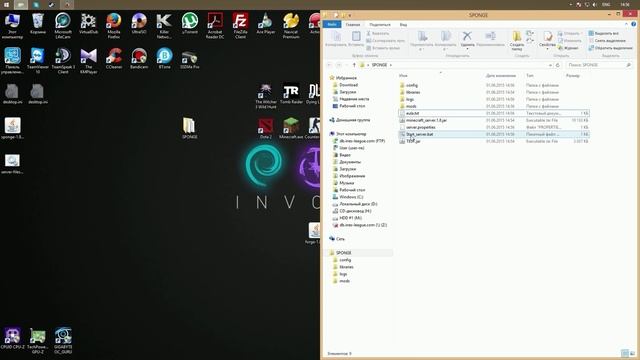640x360 pixels.
Task: Launch Bandicam from the desktop
Action: (x=139, y=58)
